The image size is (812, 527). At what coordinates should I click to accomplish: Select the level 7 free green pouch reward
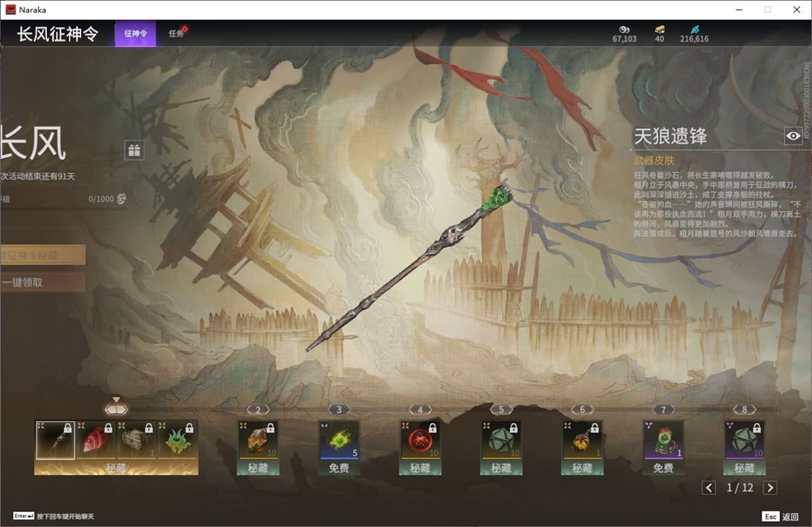point(664,440)
